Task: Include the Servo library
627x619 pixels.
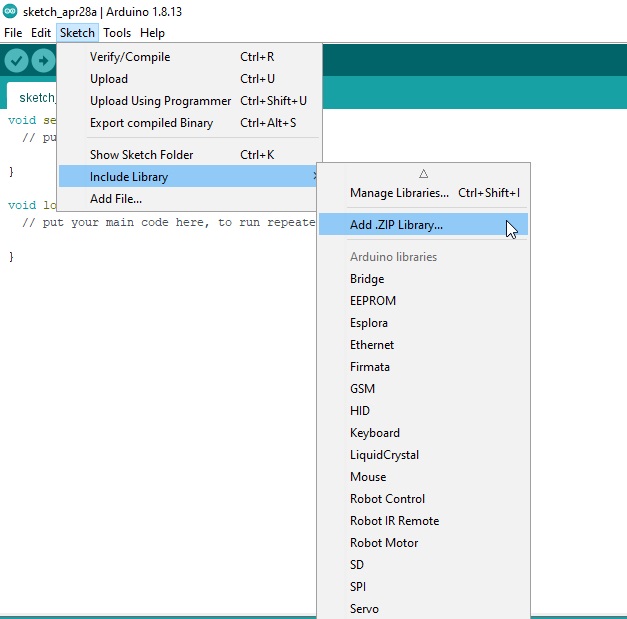Action: click(423, 609)
